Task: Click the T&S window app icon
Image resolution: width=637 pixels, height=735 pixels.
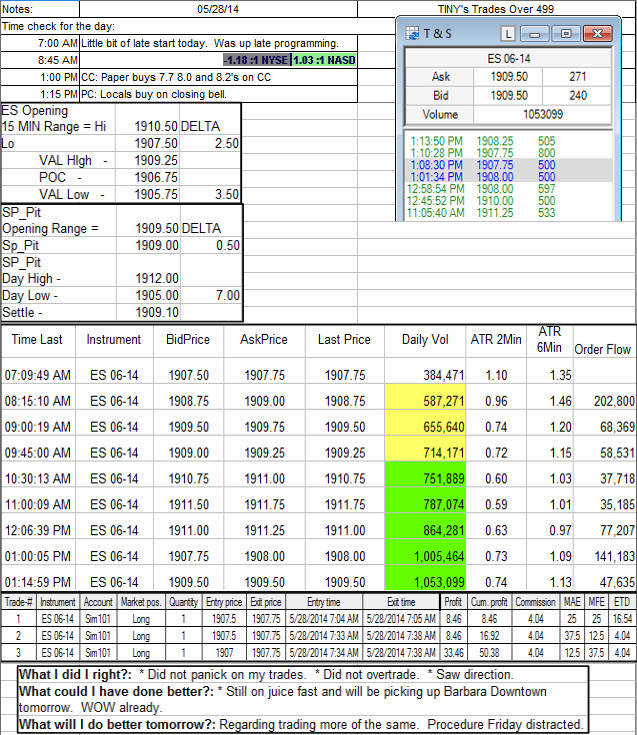Action: click(x=412, y=33)
